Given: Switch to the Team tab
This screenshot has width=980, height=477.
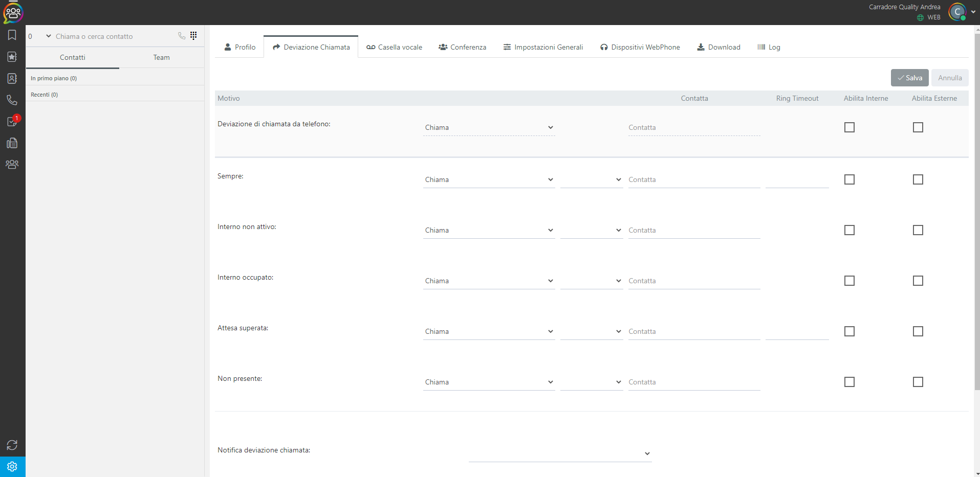Looking at the screenshot, I should tap(162, 58).
